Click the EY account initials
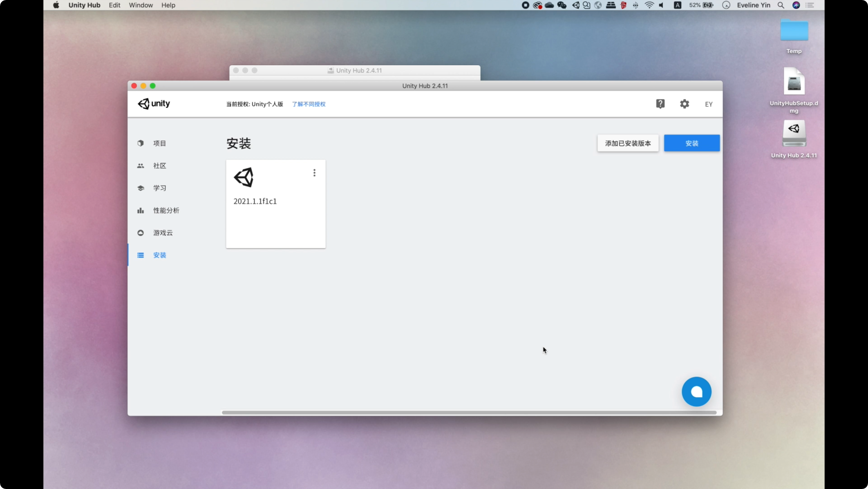Viewport: 868px width, 489px height. (x=709, y=104)
